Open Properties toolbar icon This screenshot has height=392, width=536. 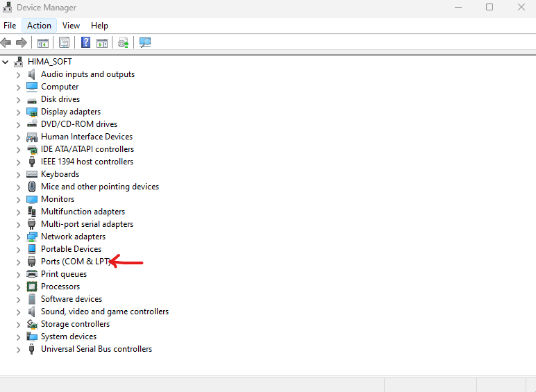click(x=65, y=43)
